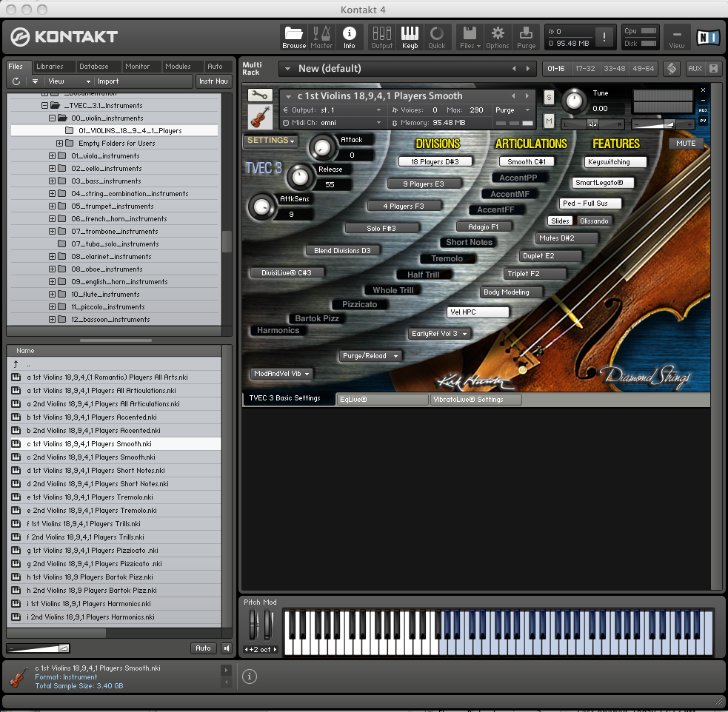Click the eject menu icon in browser toolbar
Image resolution: width=728 pixels, height=712 pixels.
35,81
